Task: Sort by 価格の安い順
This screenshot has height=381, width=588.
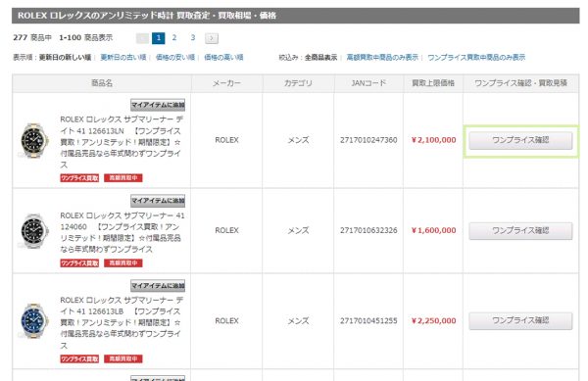Action: point(175,58)
